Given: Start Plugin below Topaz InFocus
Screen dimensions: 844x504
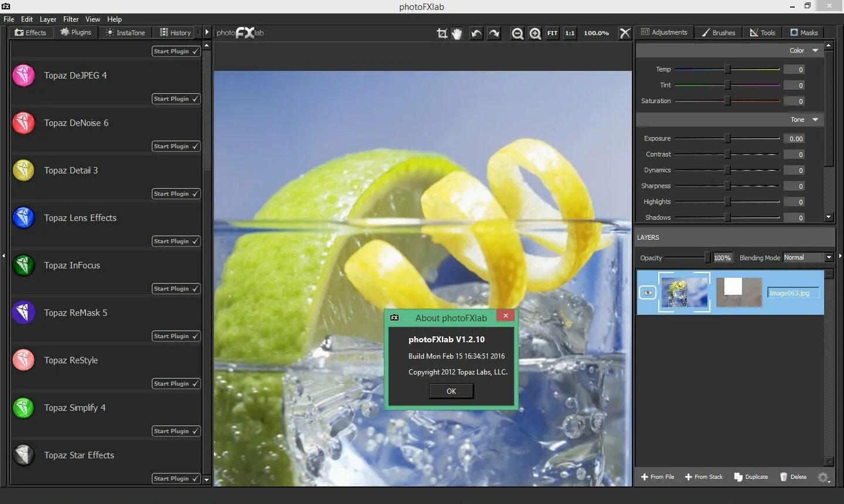Looking at the screenshot, I should pos(176,289).
